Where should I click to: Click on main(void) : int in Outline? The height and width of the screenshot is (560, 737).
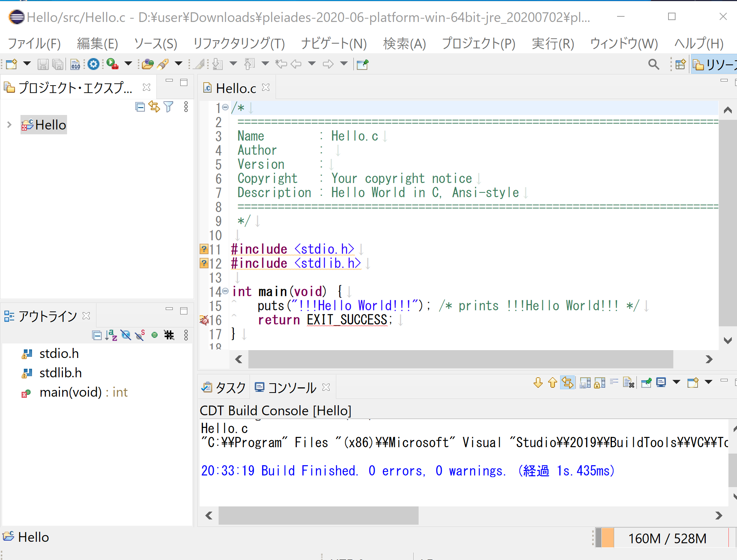pyautogui.click(x=84, y=392)
